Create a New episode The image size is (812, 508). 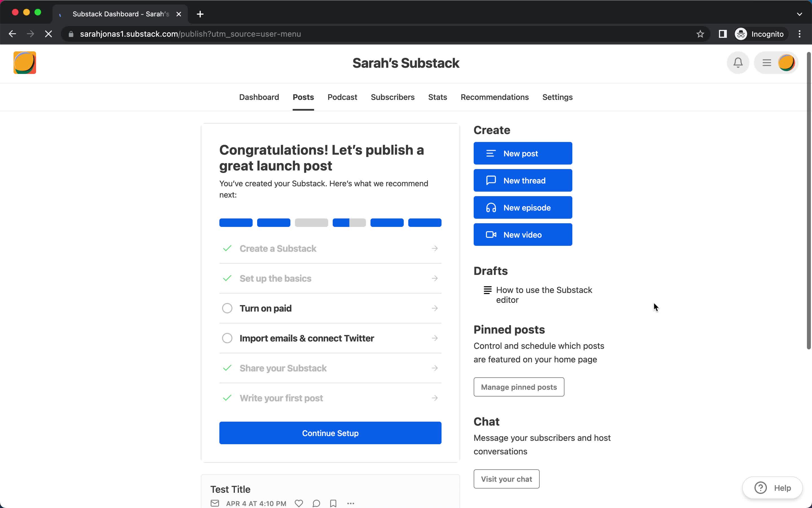(x=523, y=208)
